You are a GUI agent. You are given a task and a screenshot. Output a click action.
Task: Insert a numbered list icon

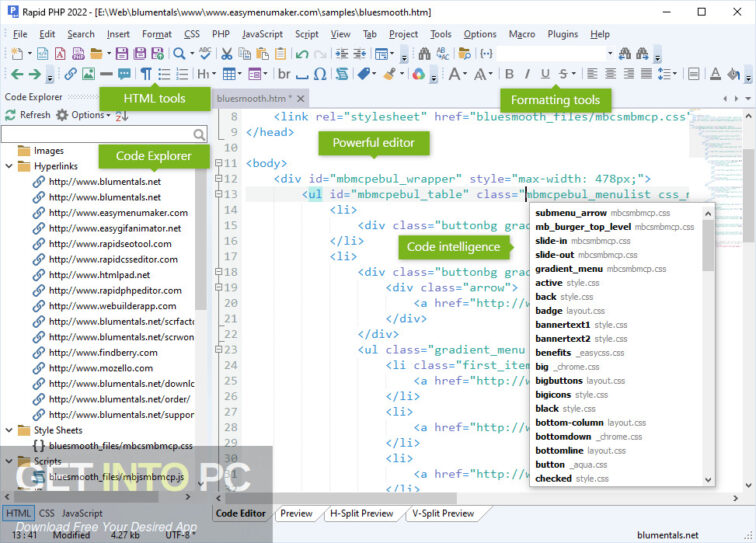[x=182, y=74]
